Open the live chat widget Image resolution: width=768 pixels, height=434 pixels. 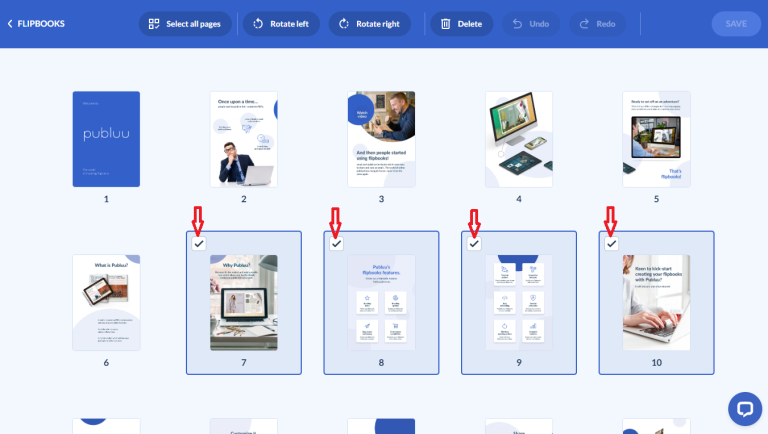coord(744,409)
